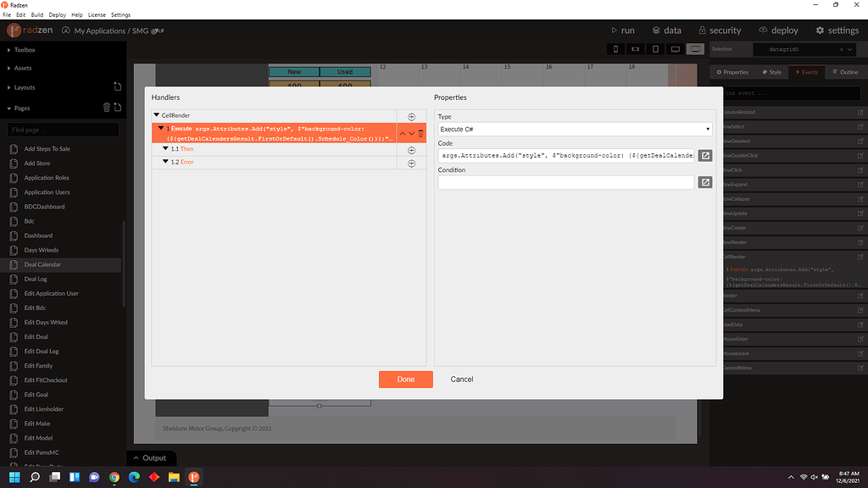
Task: Move the Execute handler up
Action: point(403,134)
